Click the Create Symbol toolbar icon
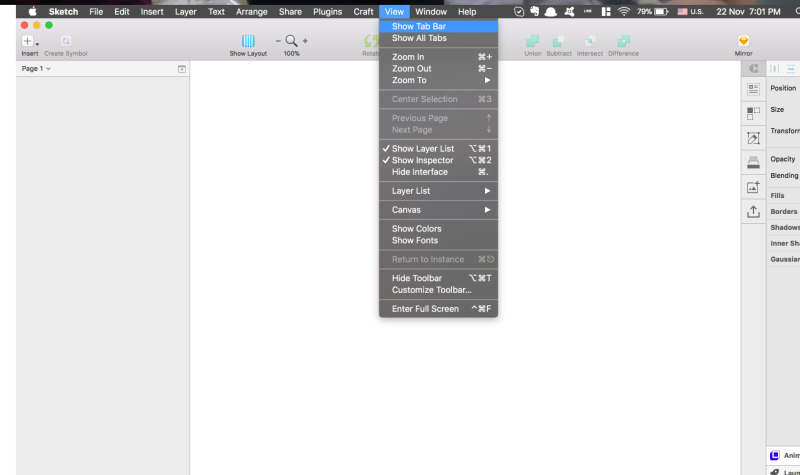800x475 pixels. (x=66, y=41)
